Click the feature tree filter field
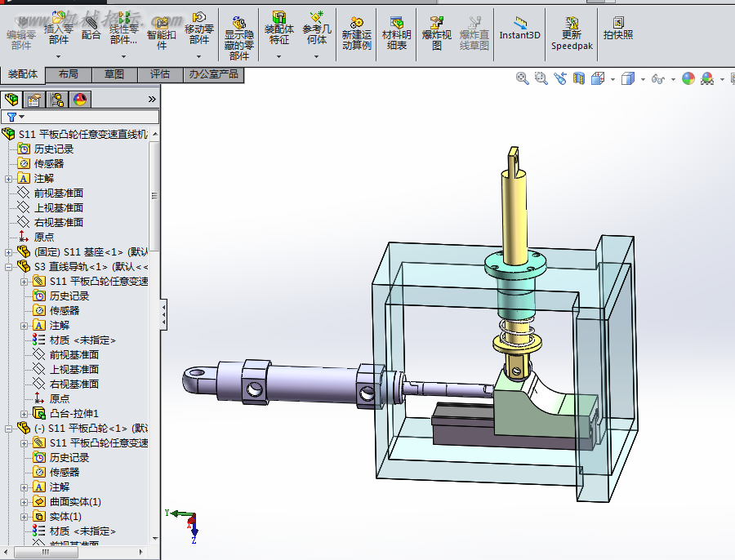Image resolution: width=735 pixels, height=560 pixels. (80, 117)
